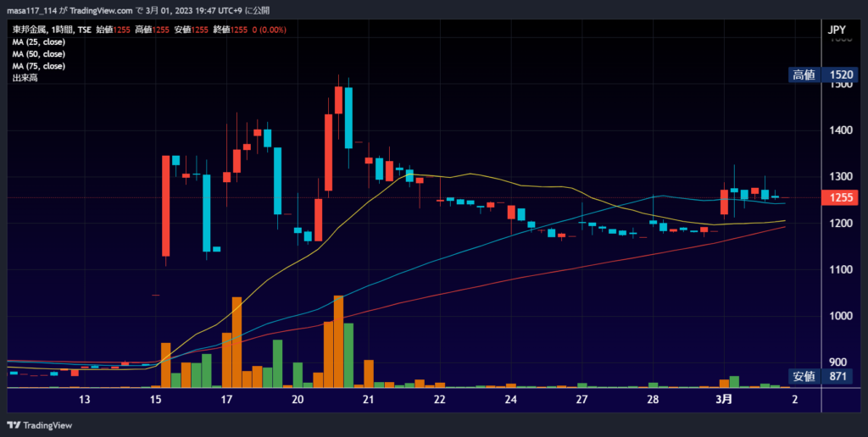Select the 東邦金属, 1時間, TSE symbol title
Image resolution: width=868 pixels, height=437 pixels.
[x=52, y=30]
